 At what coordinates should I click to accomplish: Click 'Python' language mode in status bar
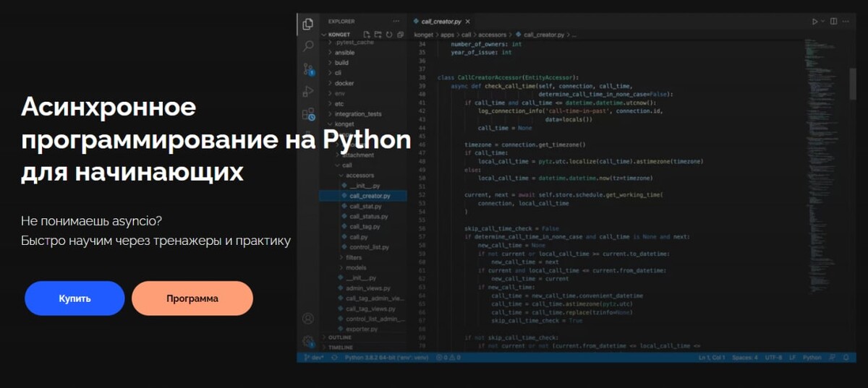812,358
